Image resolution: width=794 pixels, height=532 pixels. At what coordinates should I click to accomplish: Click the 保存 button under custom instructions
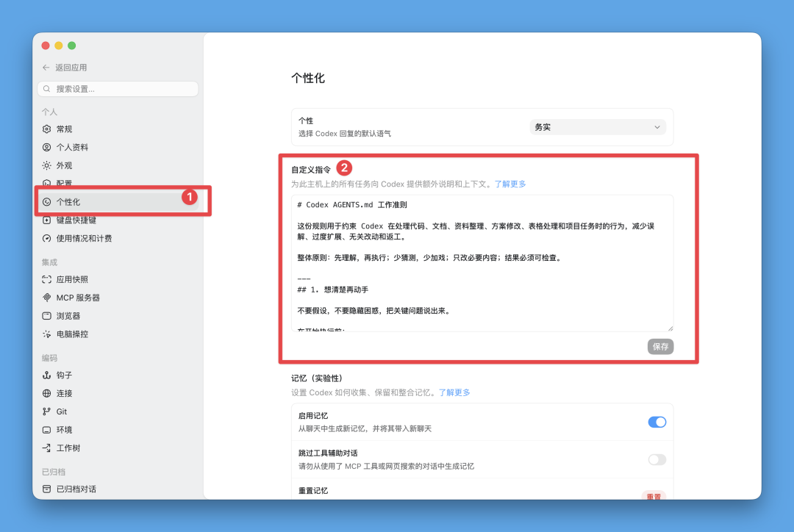[660, 347]
